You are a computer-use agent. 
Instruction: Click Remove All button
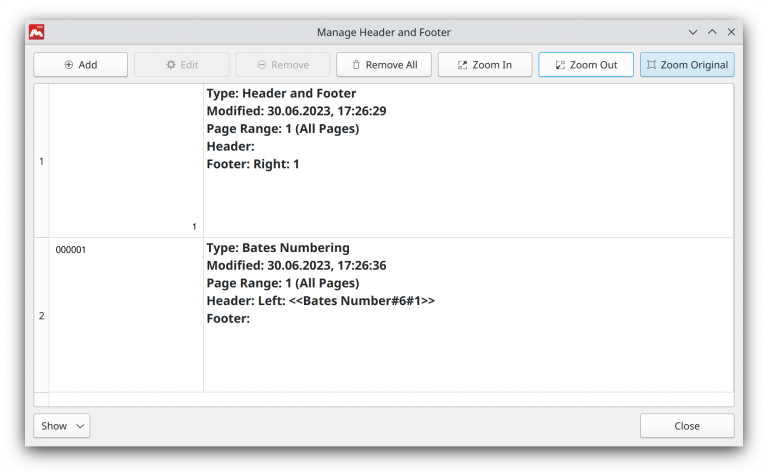tap(384, 65)
